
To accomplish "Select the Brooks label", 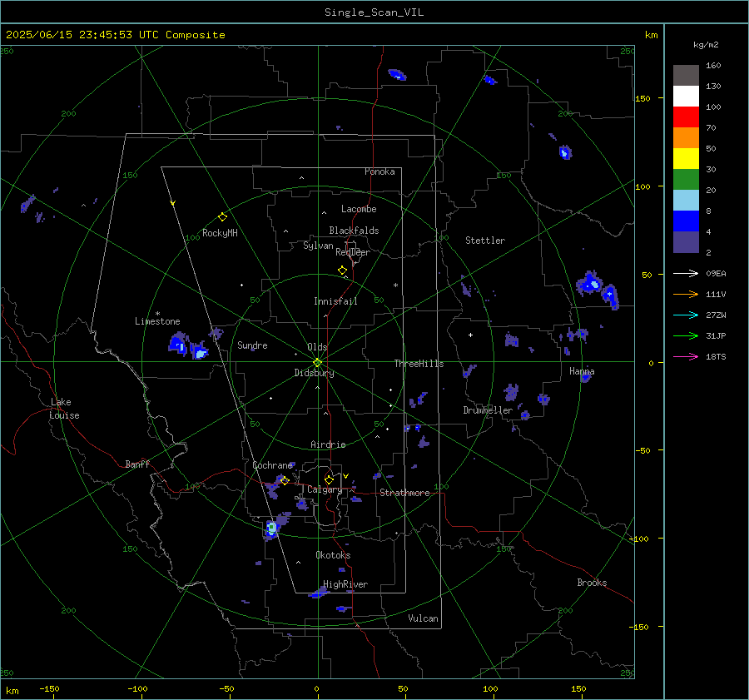I will tap(592, 583).
